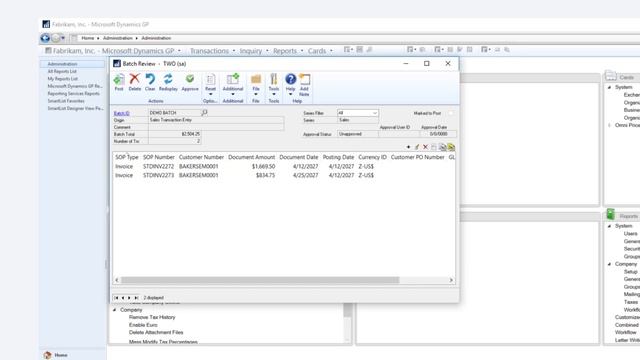Go to the first record button
The image size is (640, 360).
coord(116,298)
